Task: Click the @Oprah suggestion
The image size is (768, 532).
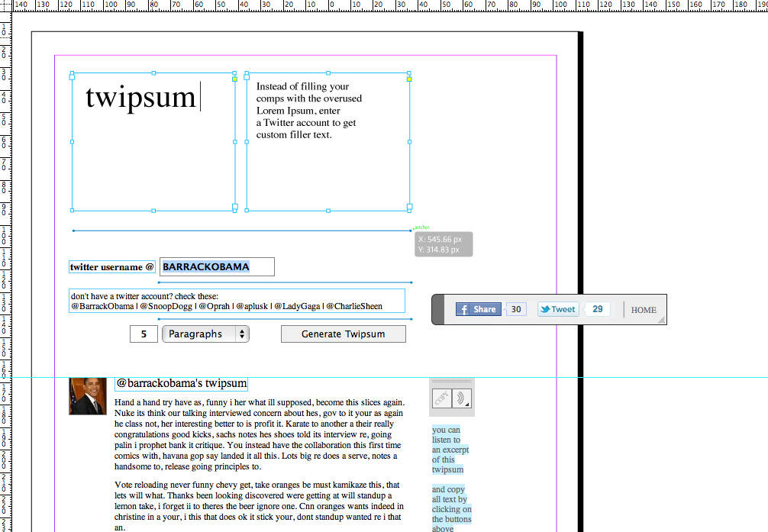Action: tap(214, 306)
